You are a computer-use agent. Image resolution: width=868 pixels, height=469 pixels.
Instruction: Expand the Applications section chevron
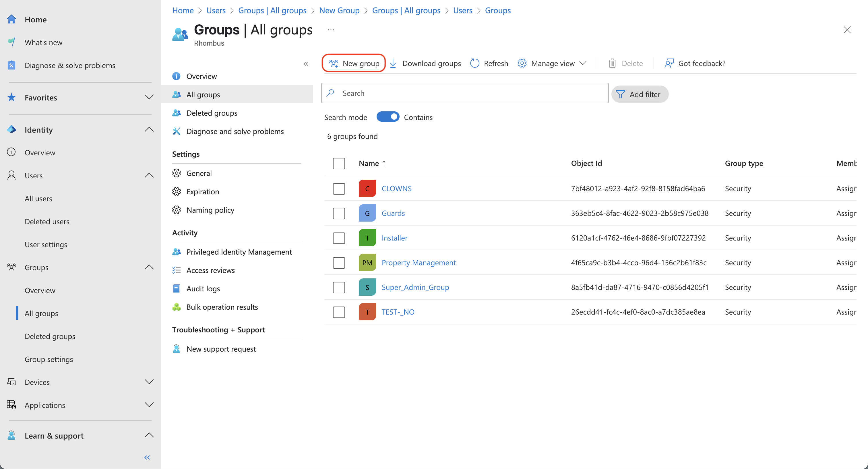149,405
